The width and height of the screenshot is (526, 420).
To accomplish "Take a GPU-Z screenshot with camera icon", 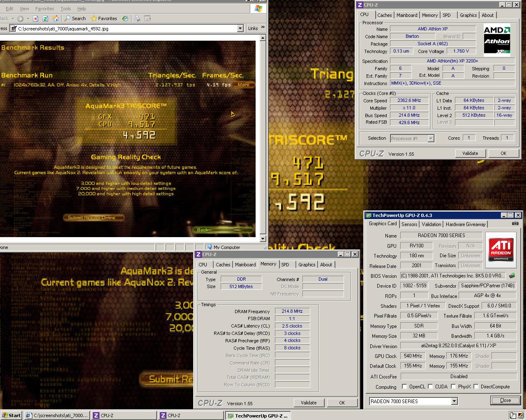I will click(515, 224).
